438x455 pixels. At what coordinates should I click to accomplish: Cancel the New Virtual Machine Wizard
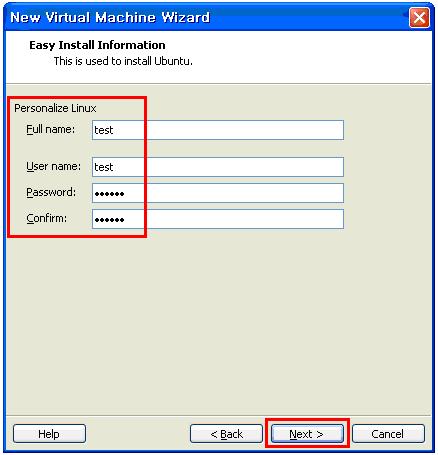click(388, 434)
